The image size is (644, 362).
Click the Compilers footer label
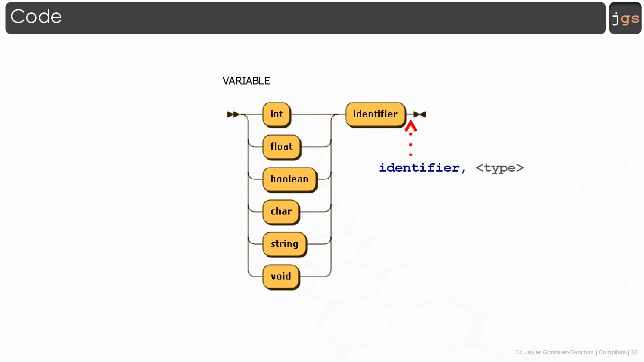click(612, 352)
